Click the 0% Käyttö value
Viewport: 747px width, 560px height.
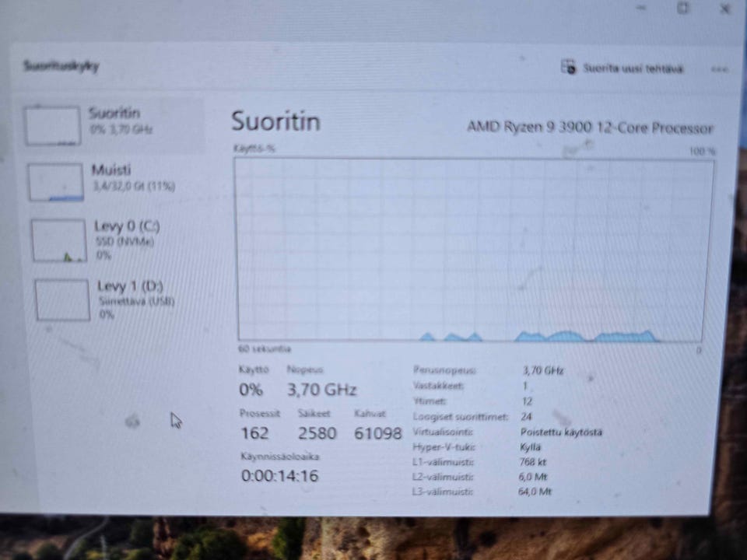(x=251, y=390)
